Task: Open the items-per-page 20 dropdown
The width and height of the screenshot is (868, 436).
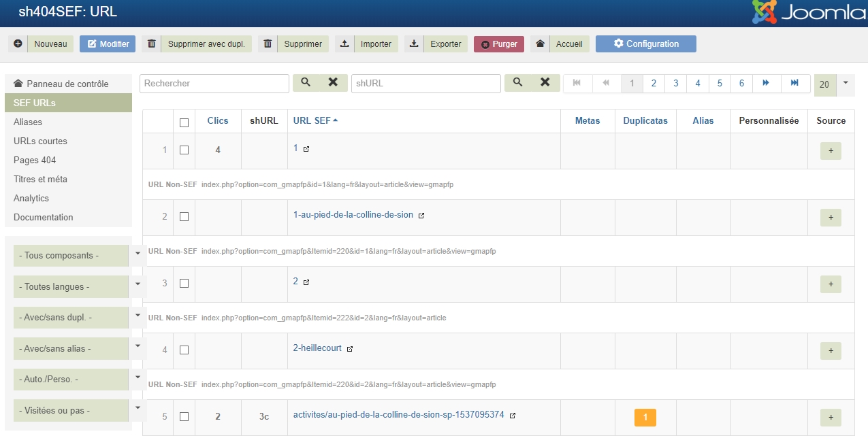Action: [x=834, y=84]
